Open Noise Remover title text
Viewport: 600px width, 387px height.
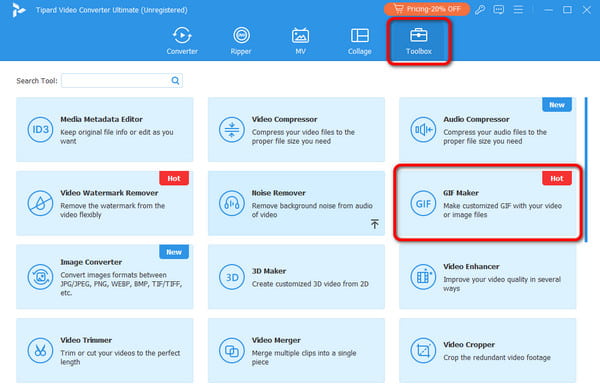278,193
